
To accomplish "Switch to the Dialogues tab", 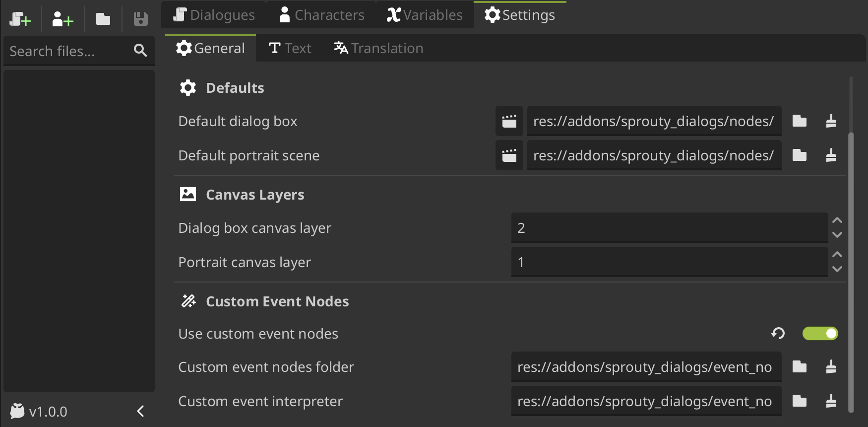I will [214, 15].
